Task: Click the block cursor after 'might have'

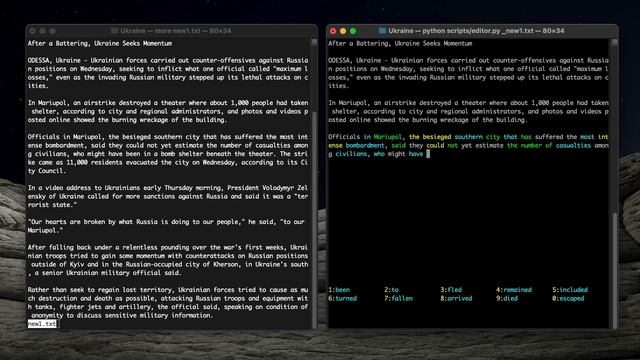Action: [x=428, y=154]
